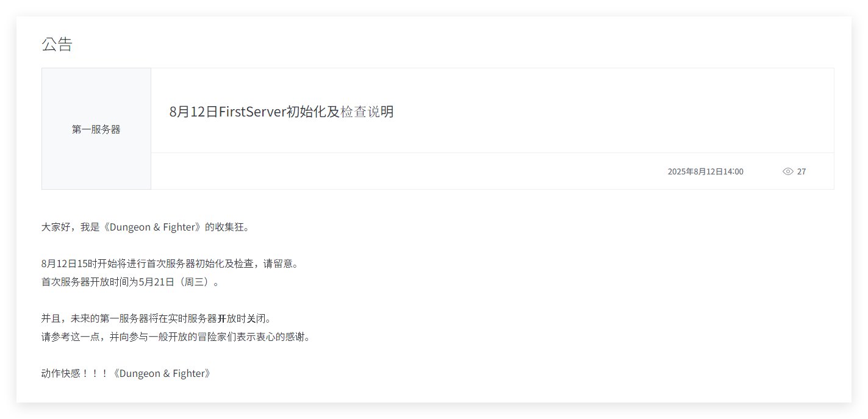Select the 第一服务器 category label
The width and height of the screenshot is (868, 419).
[96, 129]
